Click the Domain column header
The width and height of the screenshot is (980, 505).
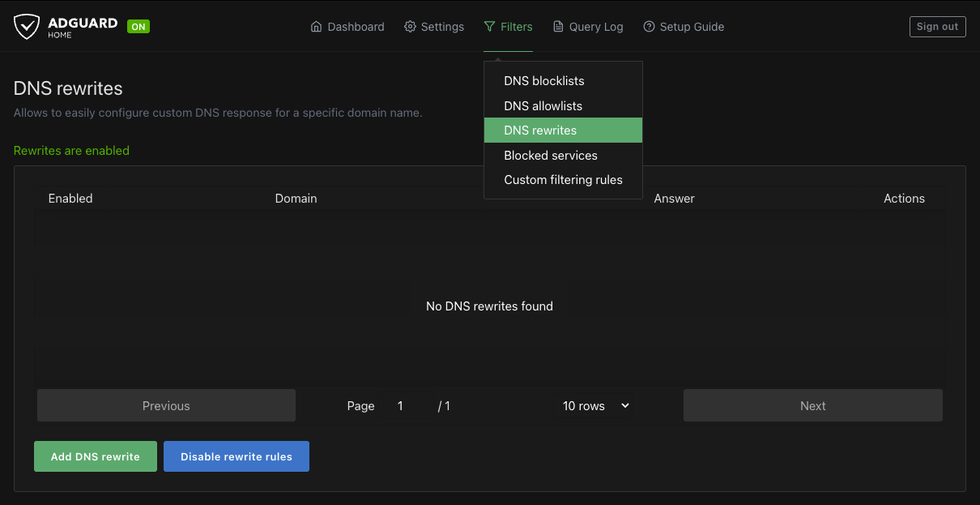(x=296, y=199)
